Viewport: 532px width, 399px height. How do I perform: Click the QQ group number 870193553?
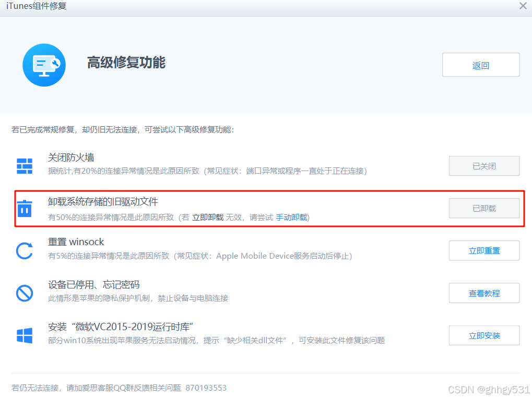pos(206,388)
